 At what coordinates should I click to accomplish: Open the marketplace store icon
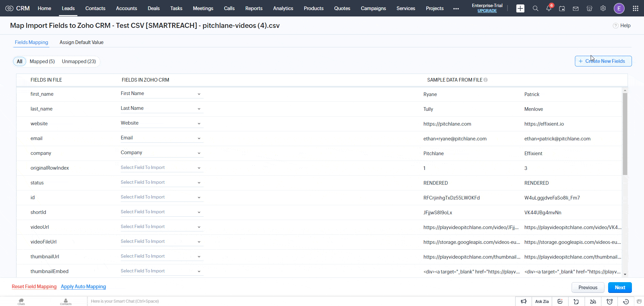click(589, 9)
